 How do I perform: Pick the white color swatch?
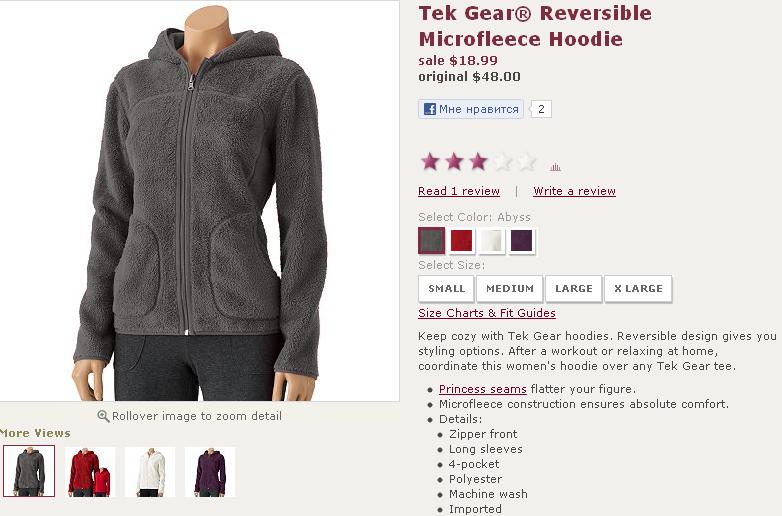491,241
